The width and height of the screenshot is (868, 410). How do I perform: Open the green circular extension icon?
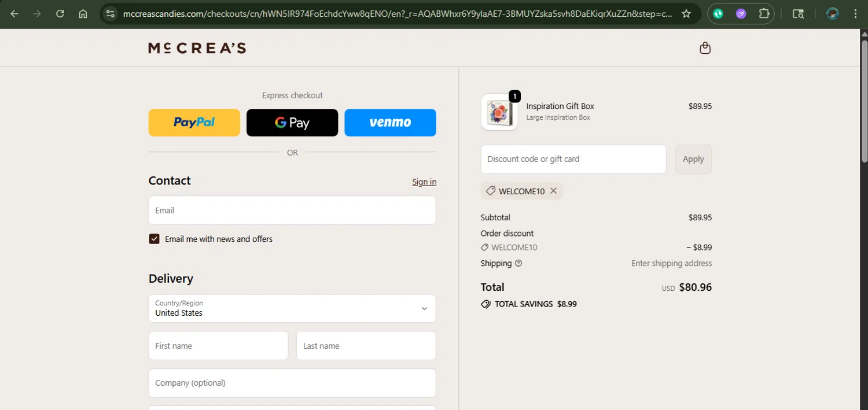[718, 14]
